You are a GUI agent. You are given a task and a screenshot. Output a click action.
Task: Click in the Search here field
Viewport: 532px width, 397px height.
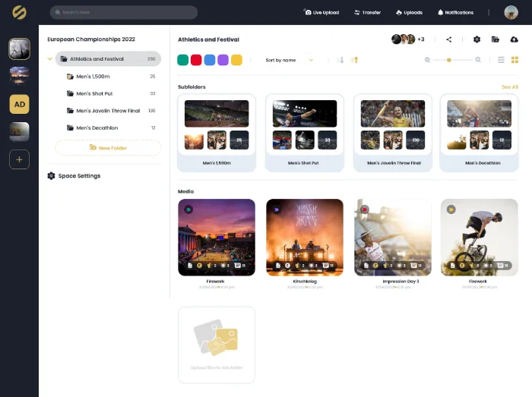click(x=123, y=12)
